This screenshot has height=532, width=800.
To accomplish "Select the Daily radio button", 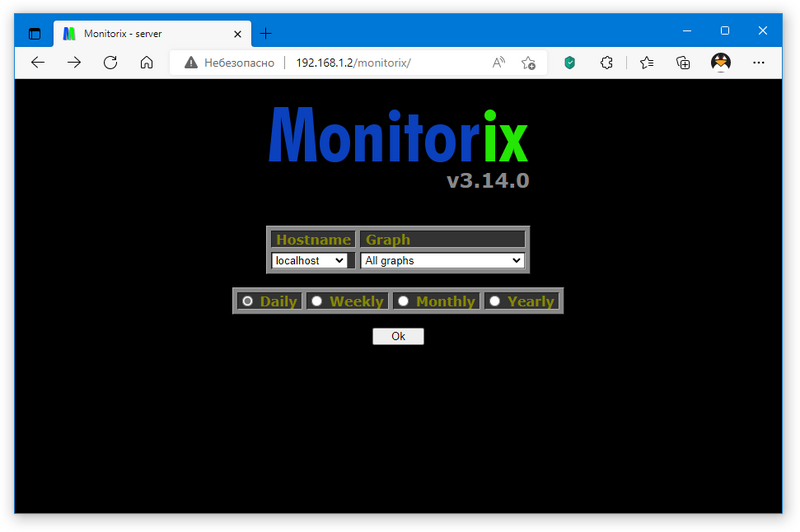I will click(x=247, y=301).
